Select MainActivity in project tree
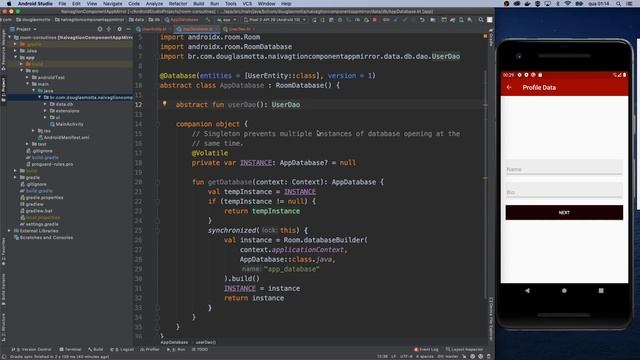The image size is (640, 360). coord(67,124)
